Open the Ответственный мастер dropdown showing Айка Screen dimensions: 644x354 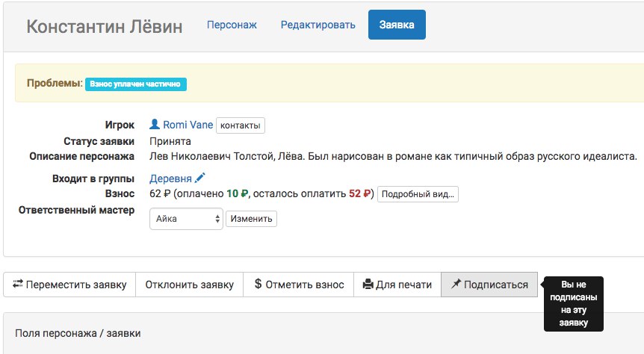point(186,219)
